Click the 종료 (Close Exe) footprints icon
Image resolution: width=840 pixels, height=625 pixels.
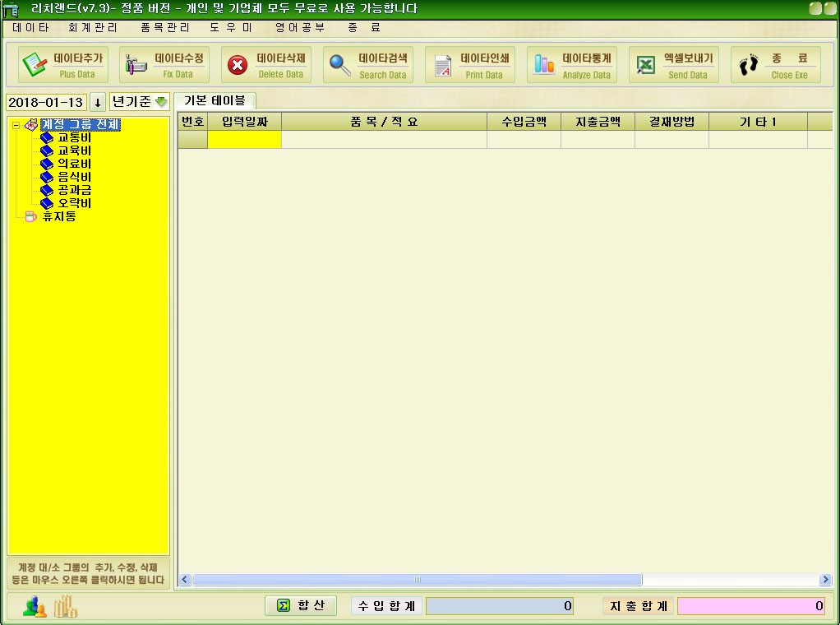748,65
